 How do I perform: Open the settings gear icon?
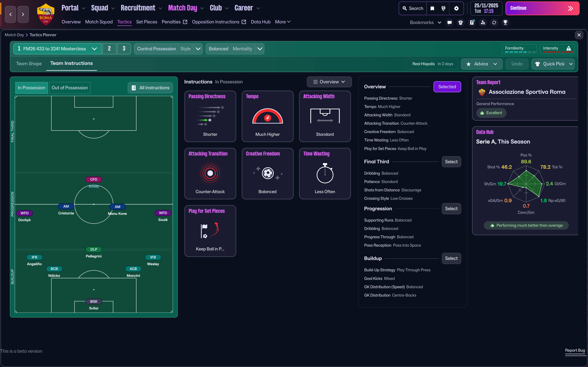(456, 8)
